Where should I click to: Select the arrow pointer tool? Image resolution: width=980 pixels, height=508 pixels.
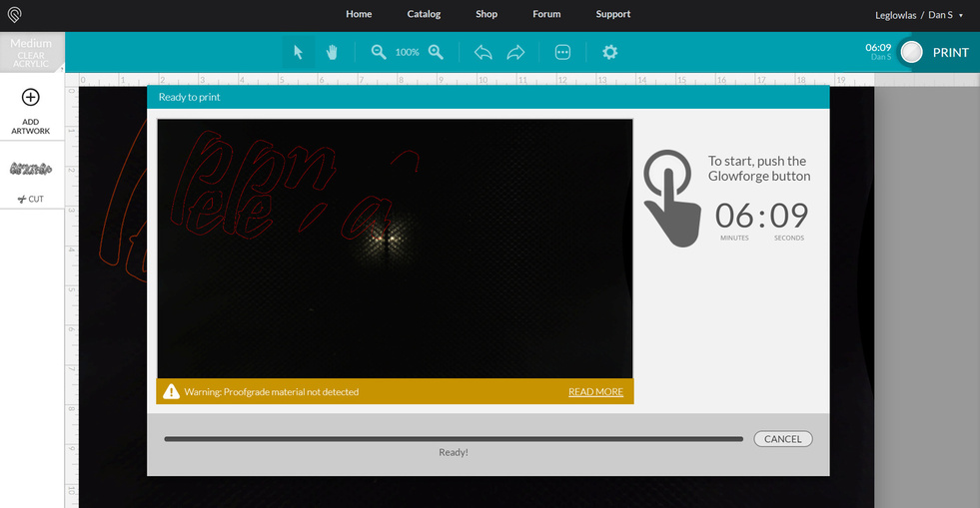298,53
